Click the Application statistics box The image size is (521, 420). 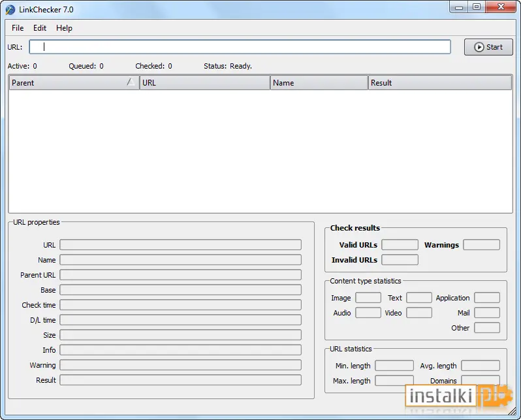click(487, 298)
